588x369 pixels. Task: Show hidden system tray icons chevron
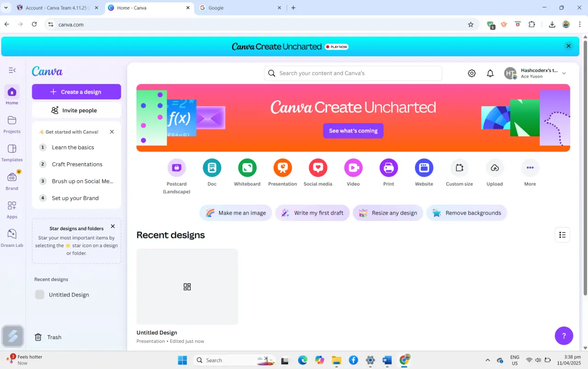(x=487, y=360)
